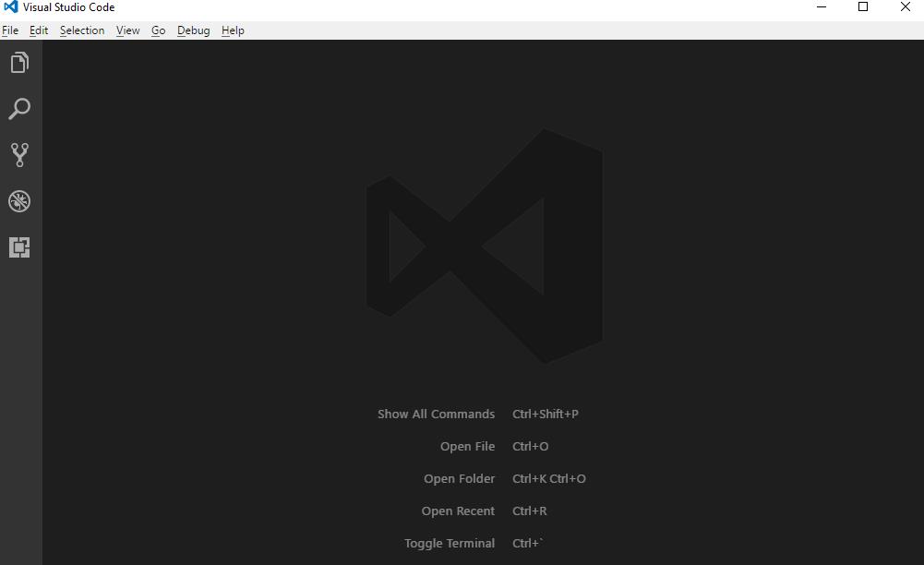Open the Help menu

click(233, 30)
